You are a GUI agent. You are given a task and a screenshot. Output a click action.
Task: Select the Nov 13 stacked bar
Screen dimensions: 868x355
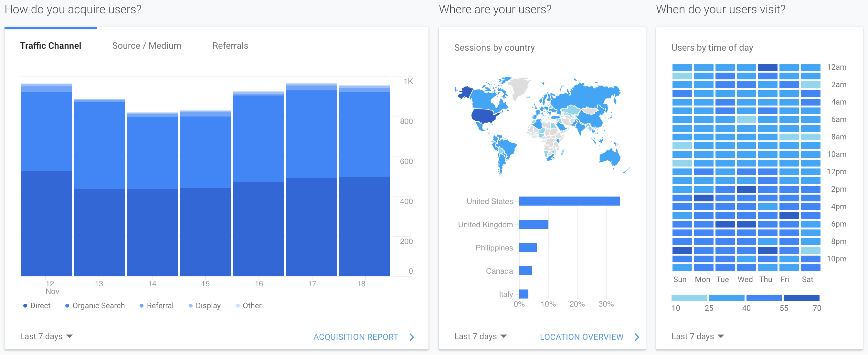pyautogui.click(x=100, y=188)
